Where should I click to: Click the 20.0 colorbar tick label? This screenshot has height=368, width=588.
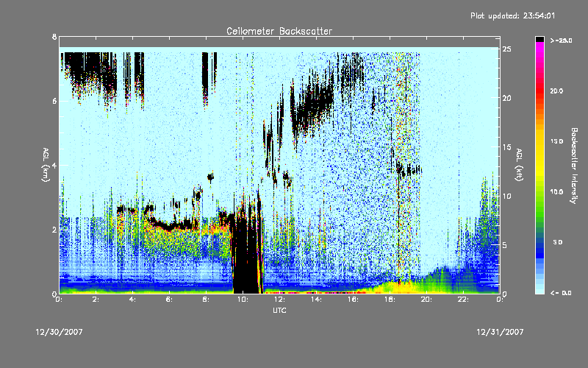pos(556,91)
